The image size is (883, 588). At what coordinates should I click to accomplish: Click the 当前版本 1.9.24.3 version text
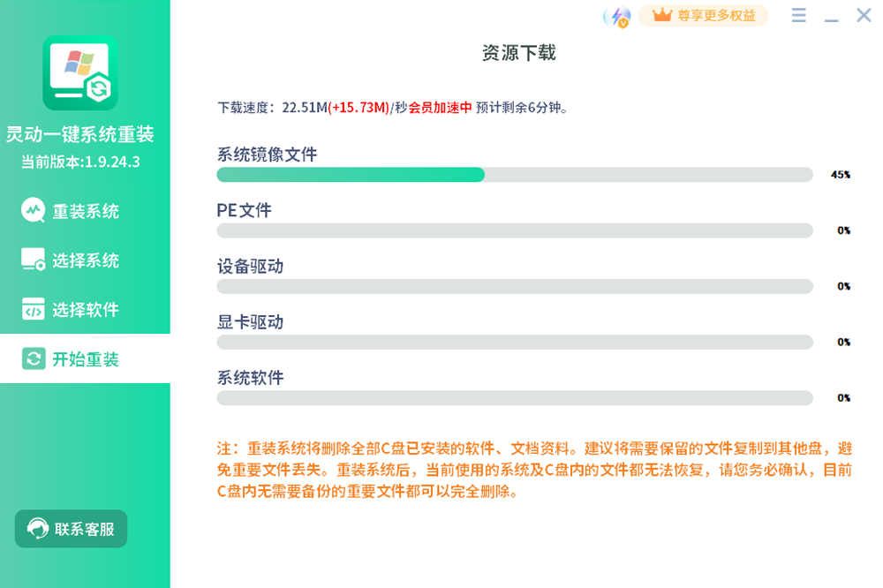coord(80,162)
